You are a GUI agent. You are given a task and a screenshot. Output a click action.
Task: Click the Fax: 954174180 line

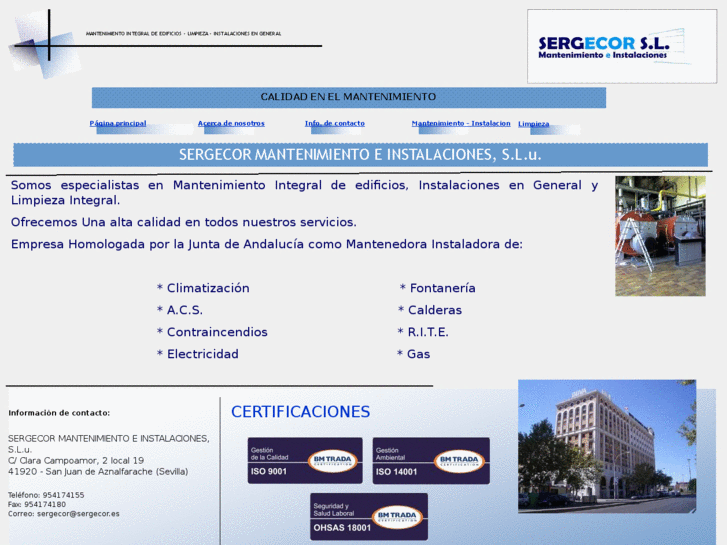pos(37,504)
